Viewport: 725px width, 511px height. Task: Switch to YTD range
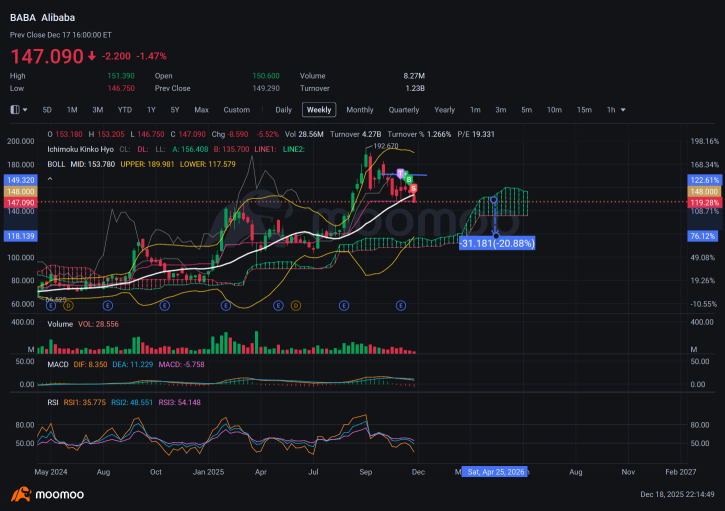(x=124, y=110)
